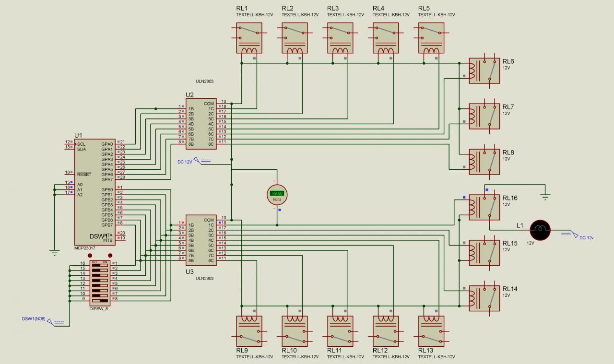Viewport: 614px width, 364px height.
Task: Select the COM pin label on U2
Action: 209,104
